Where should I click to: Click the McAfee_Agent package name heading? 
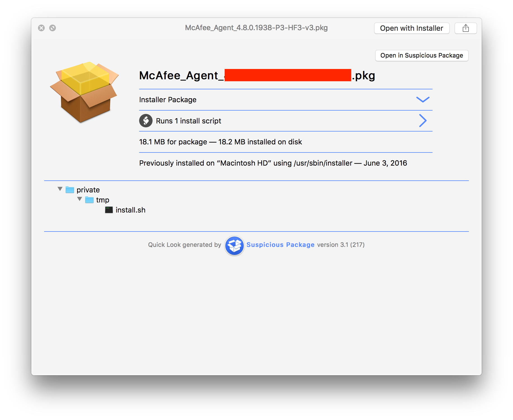(x=257, y=75)
